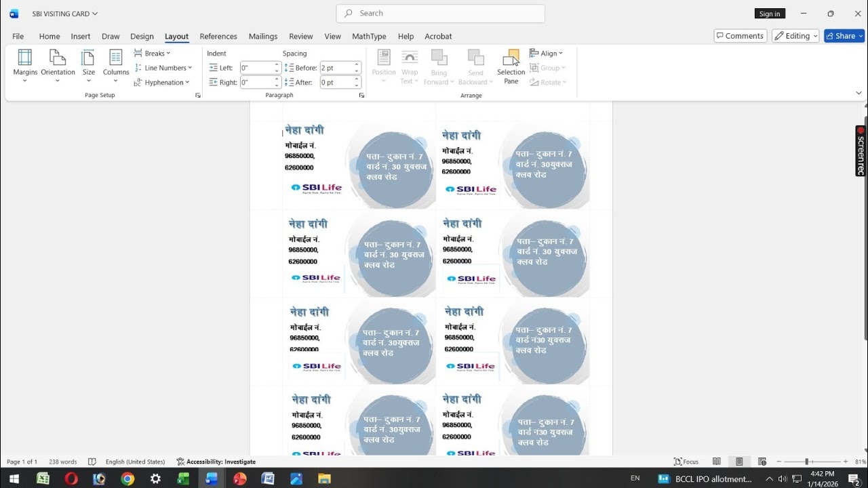868x488 pixels.
Task: Click the Bring Forward button
Action: click(x=439, y=66)
